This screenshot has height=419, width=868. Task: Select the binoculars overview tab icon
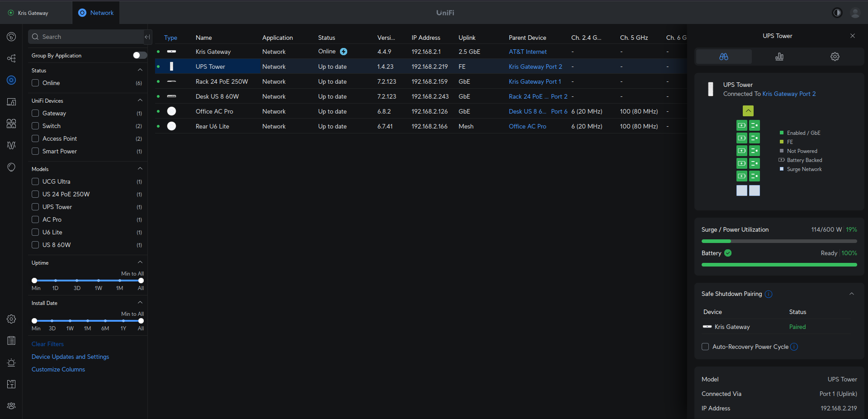click(723, 57)
